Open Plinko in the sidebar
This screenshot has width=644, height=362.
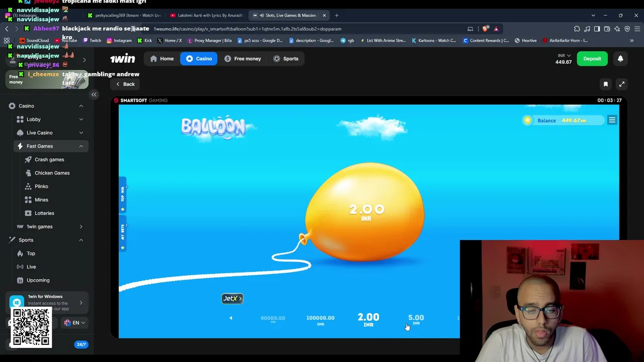pyautogui.click(x=41, y=187)
